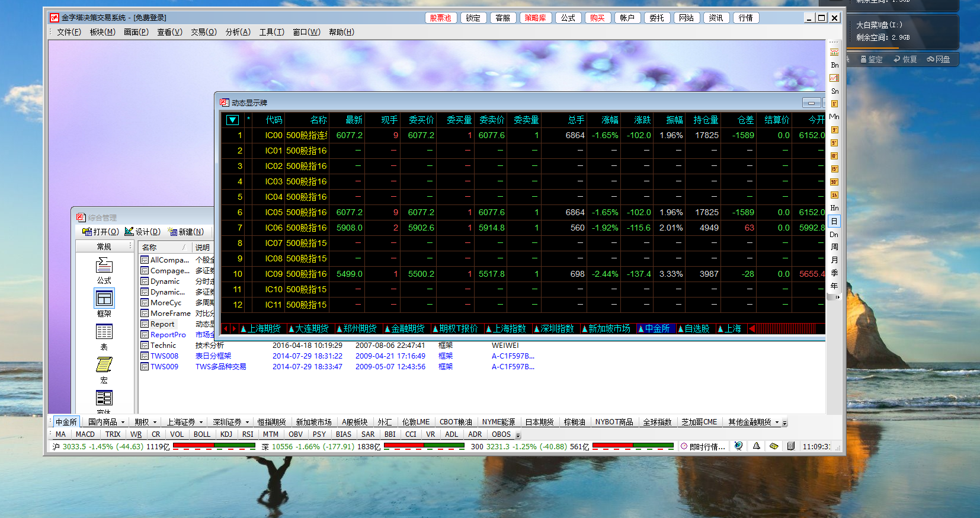Choose the 30-minute period icon
The height and width of the screenshot is (518, 980).
834,182
